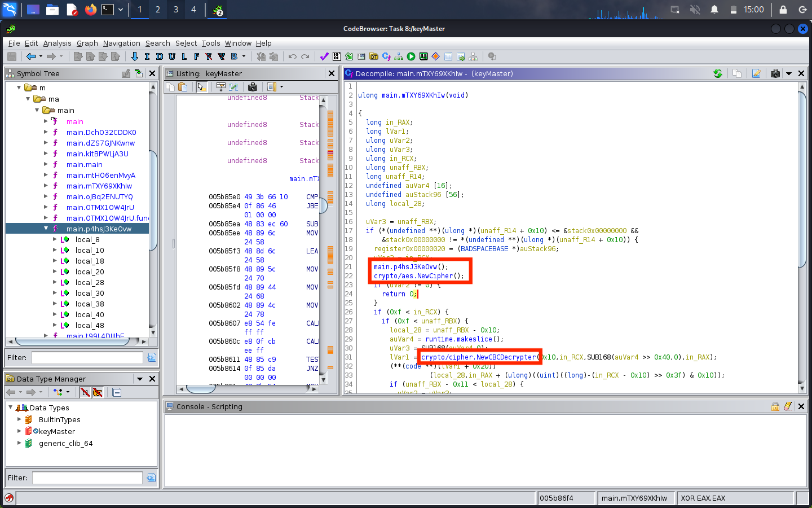Open the Decompiler window icon (Cf)
Screen dimensions: 812x508
pyautogui.click(x=386, y=56)
